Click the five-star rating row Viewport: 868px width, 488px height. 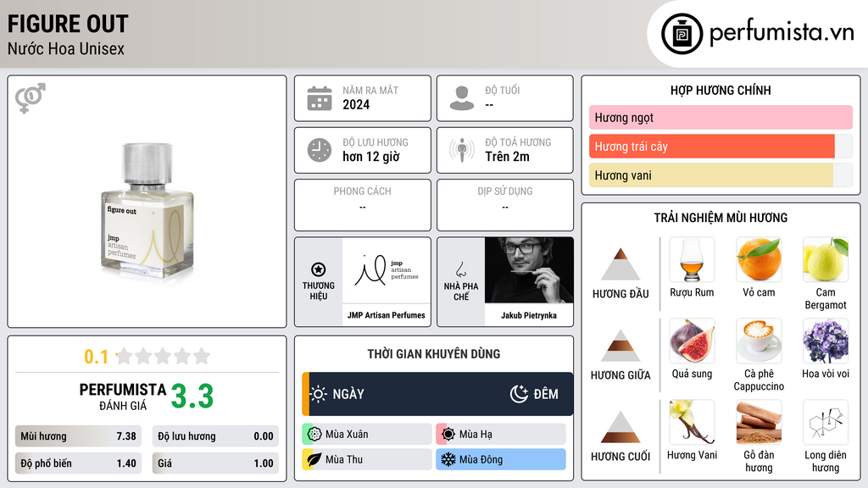point(164,357)
